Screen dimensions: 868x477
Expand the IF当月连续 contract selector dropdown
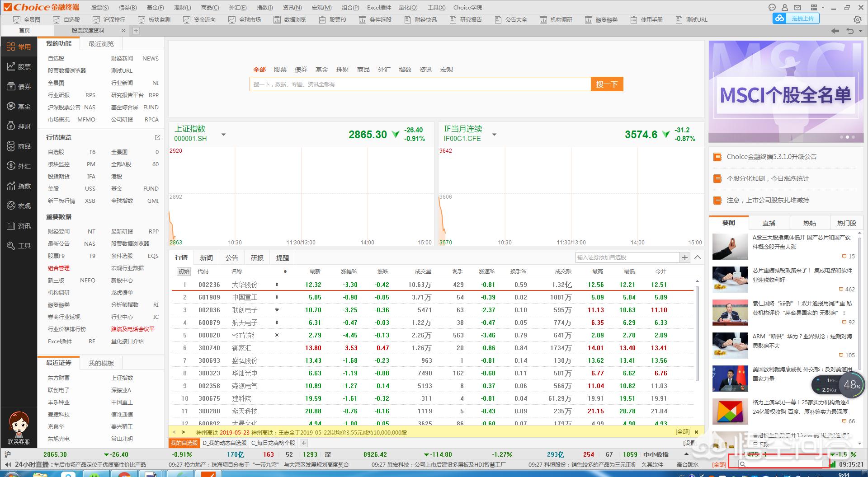coord(494,135)
